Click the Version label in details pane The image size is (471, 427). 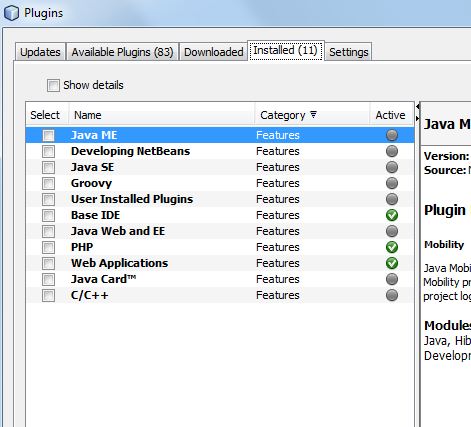tap(446, 156)
